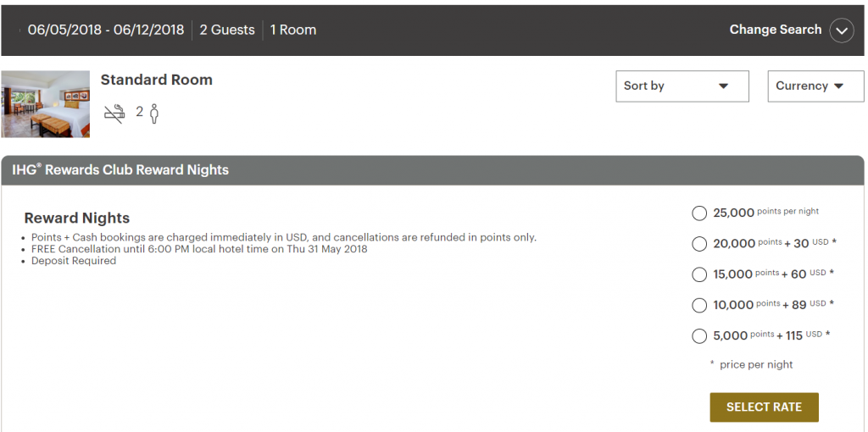Click the 06/05/2018 - 06/12/2018 date range
868x432 pixels.
[106, 30]
